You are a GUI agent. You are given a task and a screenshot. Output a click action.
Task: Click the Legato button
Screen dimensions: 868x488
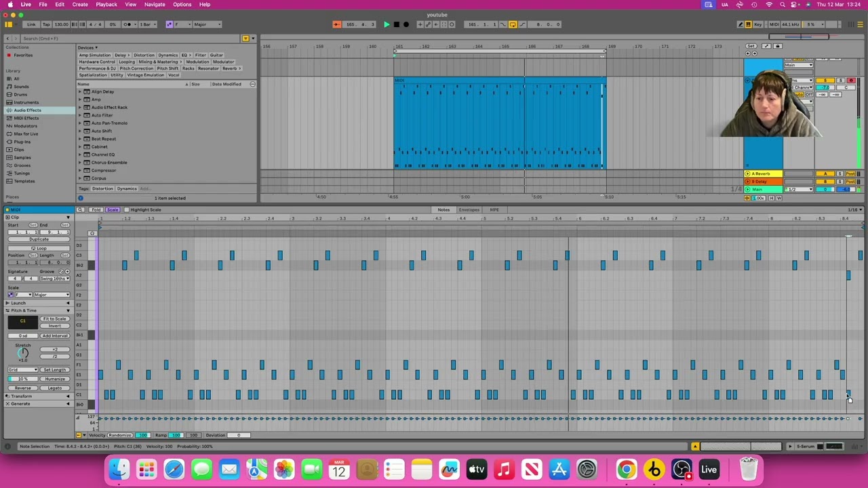tap(54, 388)
